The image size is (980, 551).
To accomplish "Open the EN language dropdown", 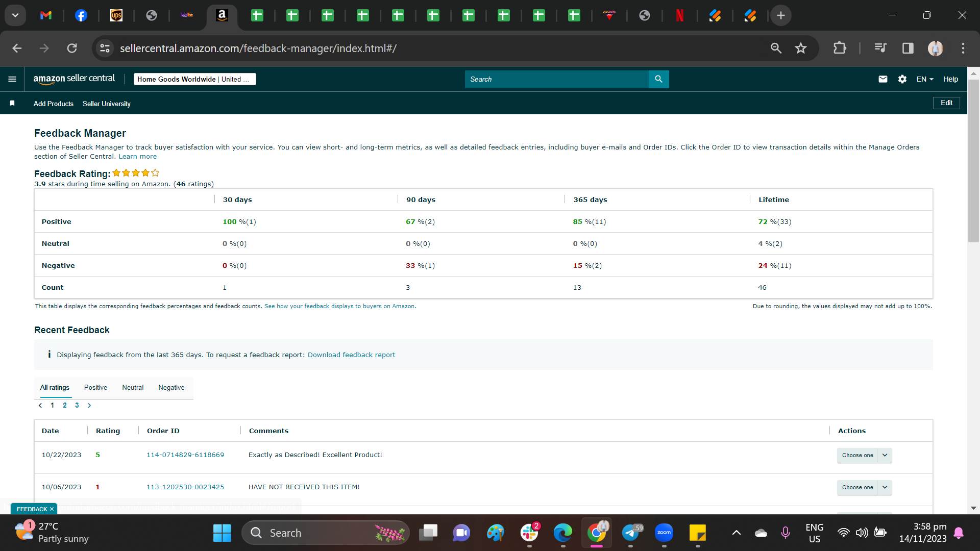I will 924,79.
